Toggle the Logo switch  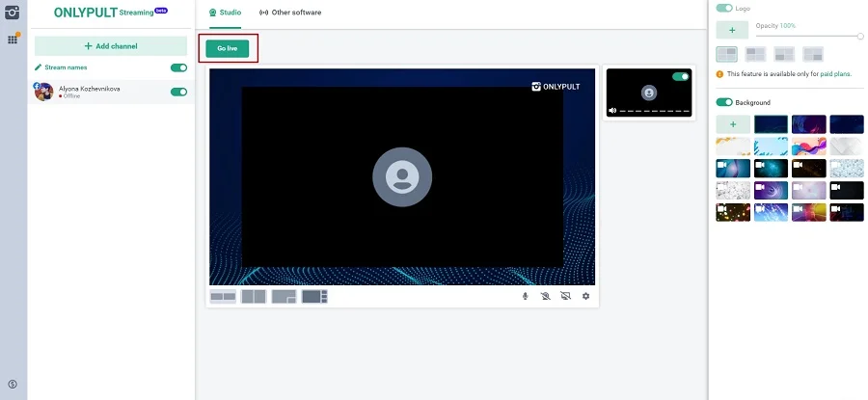coord(723,8)
